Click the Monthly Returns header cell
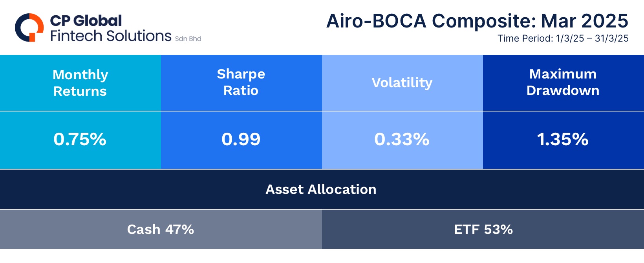This screenshot has height=263, width=644. 80,83
